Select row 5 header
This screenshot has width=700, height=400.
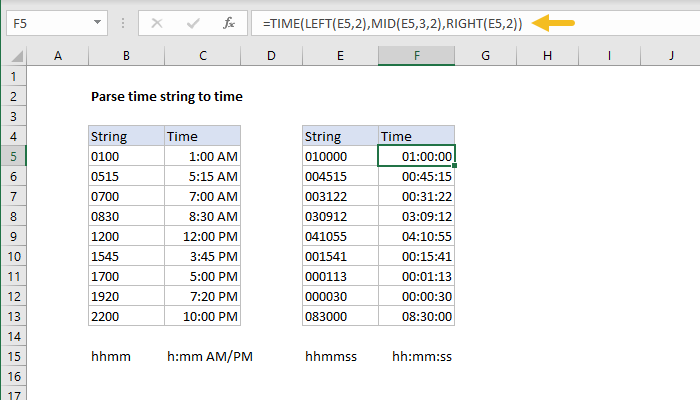pos(14,155)
